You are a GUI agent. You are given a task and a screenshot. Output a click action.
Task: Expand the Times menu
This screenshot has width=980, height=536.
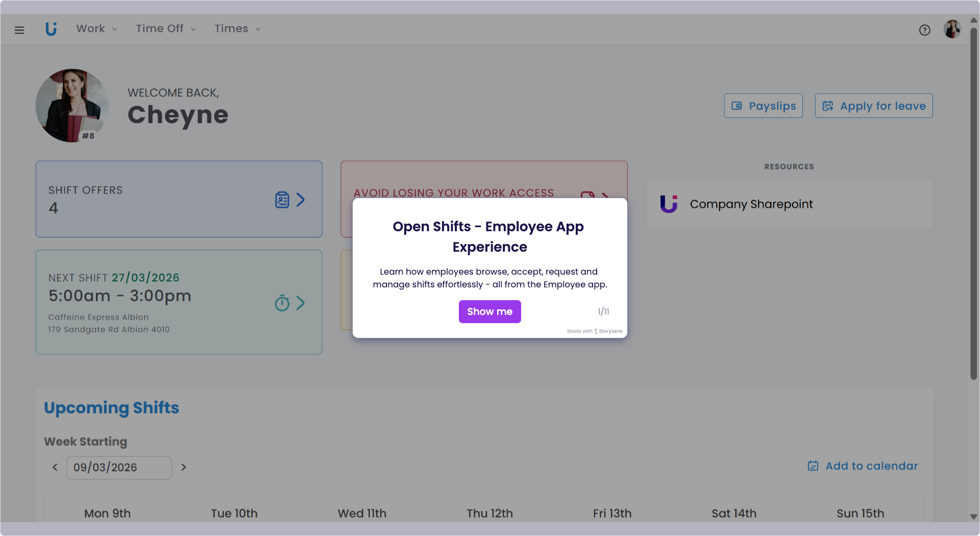[238, 29]
